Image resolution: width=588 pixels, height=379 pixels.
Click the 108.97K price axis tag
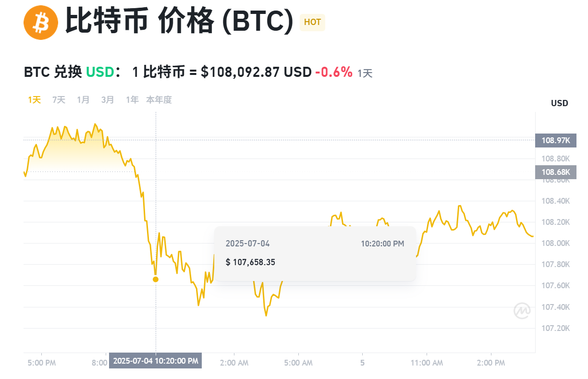click(x=555, y=140)
